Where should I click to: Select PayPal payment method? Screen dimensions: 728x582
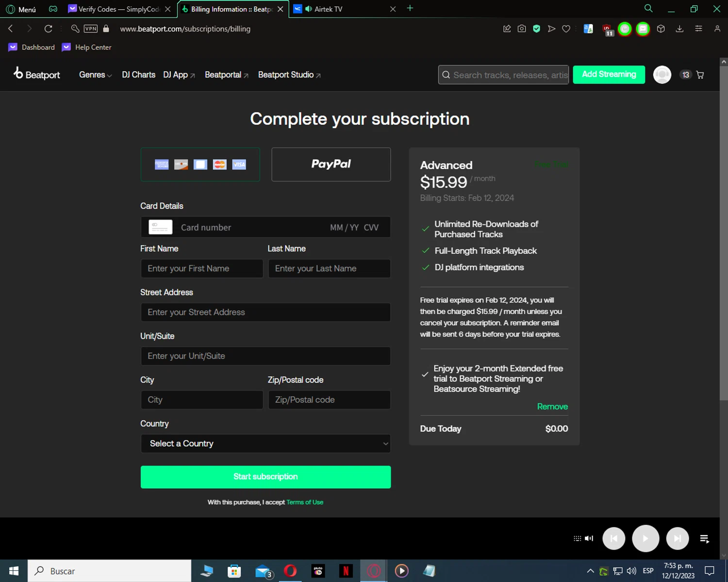(331, 164)
